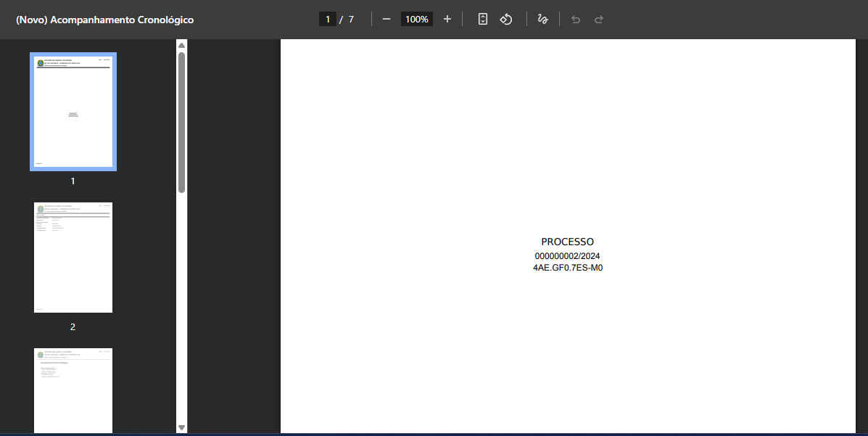868x436 pixels.
Task: Activate the draw annotation tool
Action: tap(542, 20)
